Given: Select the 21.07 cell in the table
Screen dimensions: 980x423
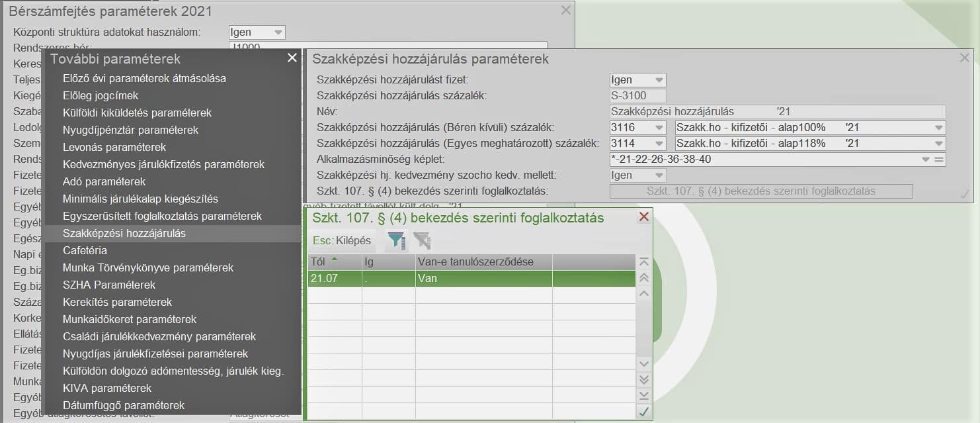Looking at the screenshot, I should (x=335, y=279).
